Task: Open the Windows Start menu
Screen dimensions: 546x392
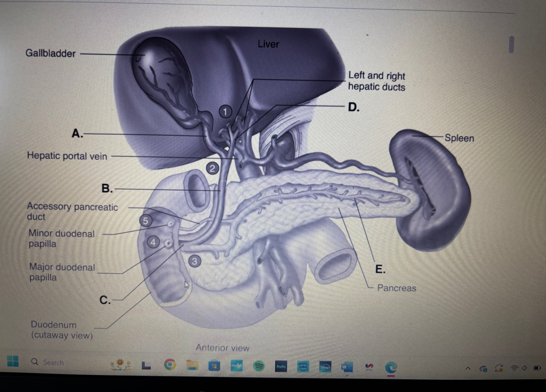Action: (x=13, y=361)
